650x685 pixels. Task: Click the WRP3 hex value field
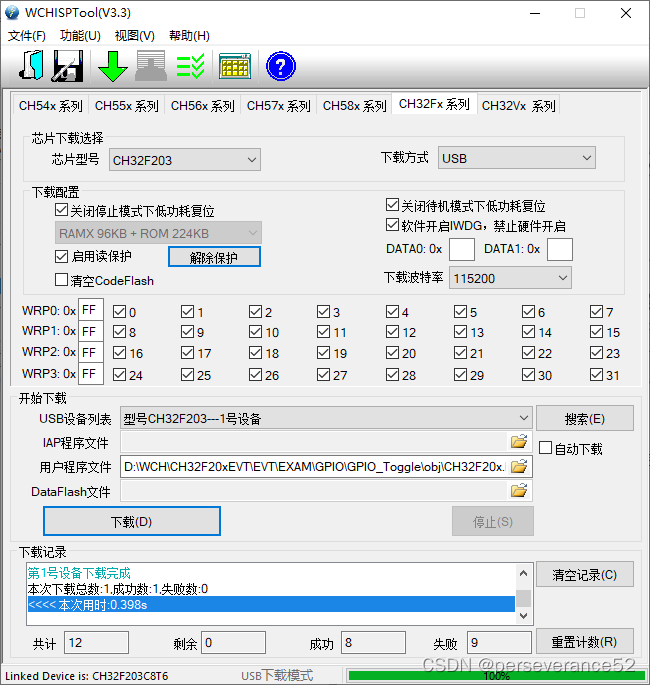tap(91, 374)
